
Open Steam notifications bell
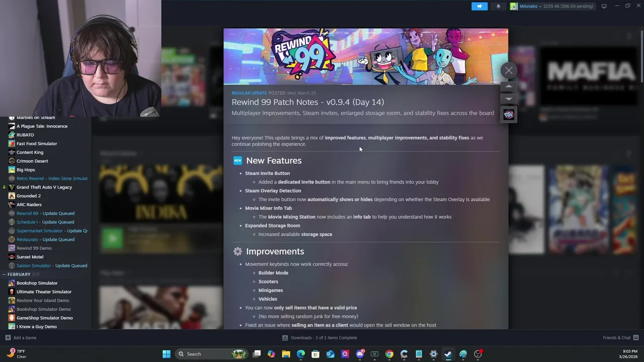tap(498, 6)
